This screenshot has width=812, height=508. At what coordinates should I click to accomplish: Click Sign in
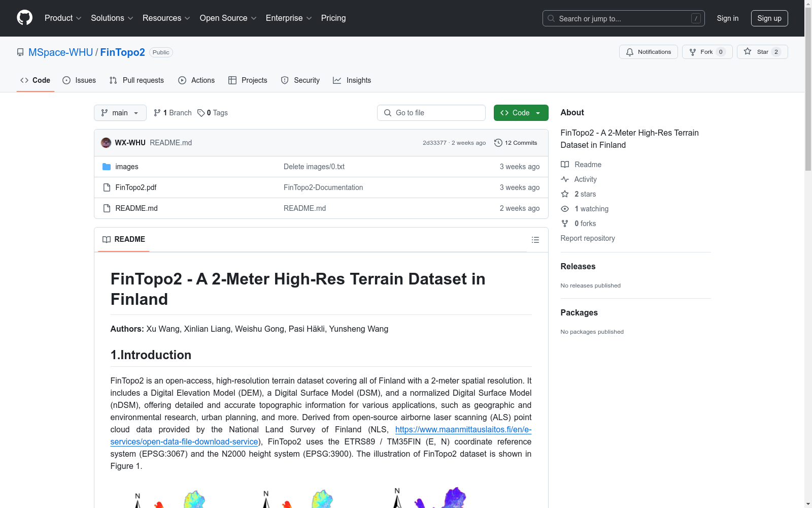pos(728,18)
